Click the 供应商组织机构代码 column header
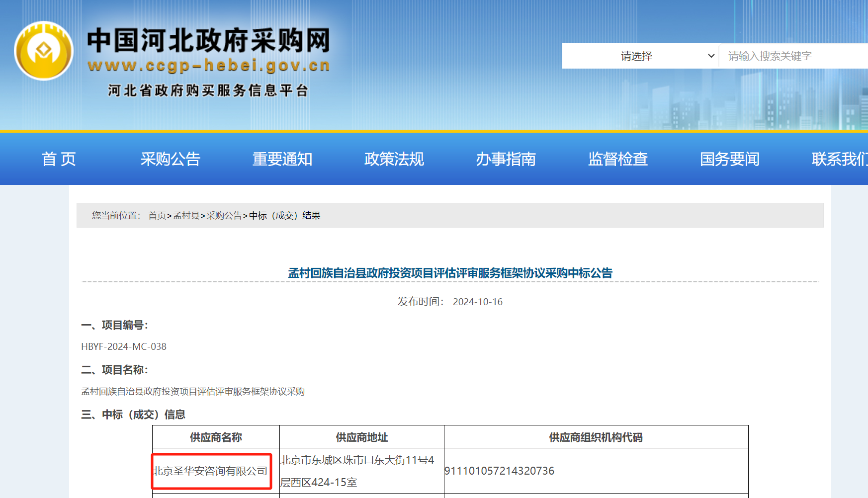Image resolution: width=868 pixels, height=498 pixels. pyautogui.click(x=596, y=437)
